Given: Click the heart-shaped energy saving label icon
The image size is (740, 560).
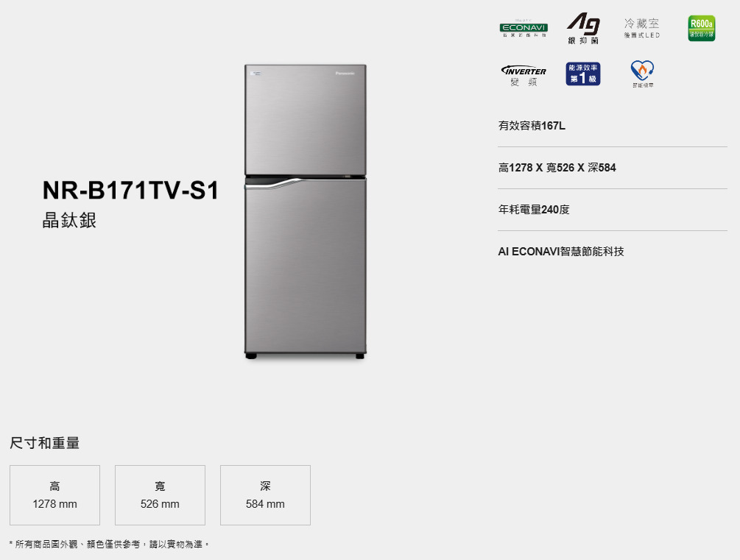Looking at the screenshot, I should [642, 74].
